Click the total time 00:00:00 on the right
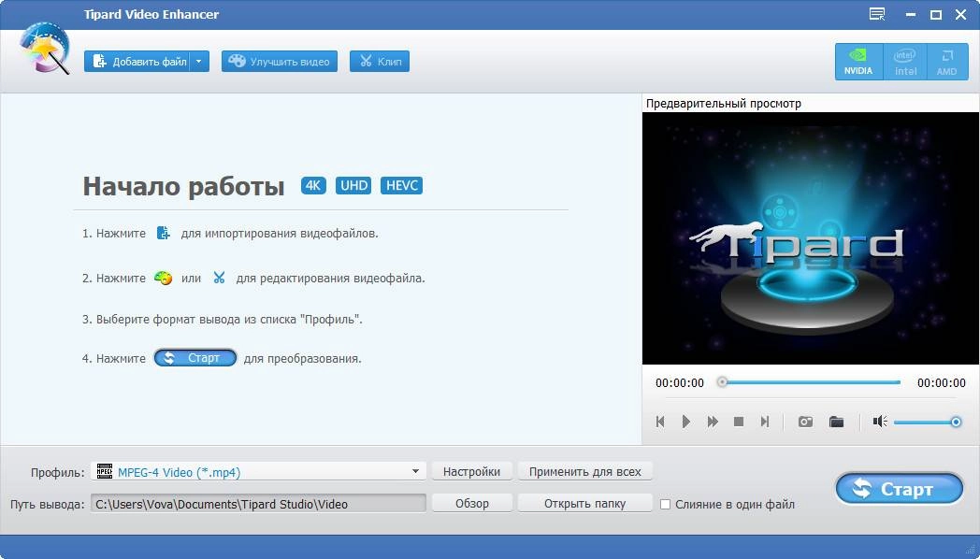The height and width of the screenshot is (559, 980). click(942, 383)
